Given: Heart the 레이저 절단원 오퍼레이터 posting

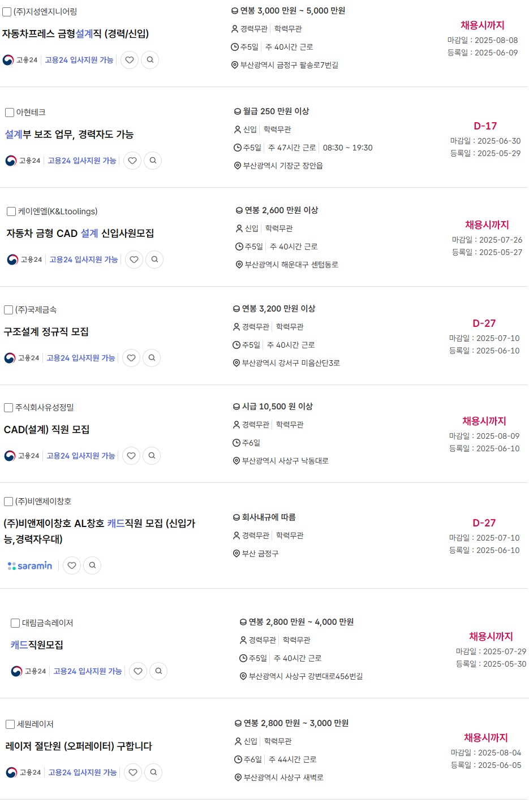Looking at the screenshot, I should pos(133,772).
